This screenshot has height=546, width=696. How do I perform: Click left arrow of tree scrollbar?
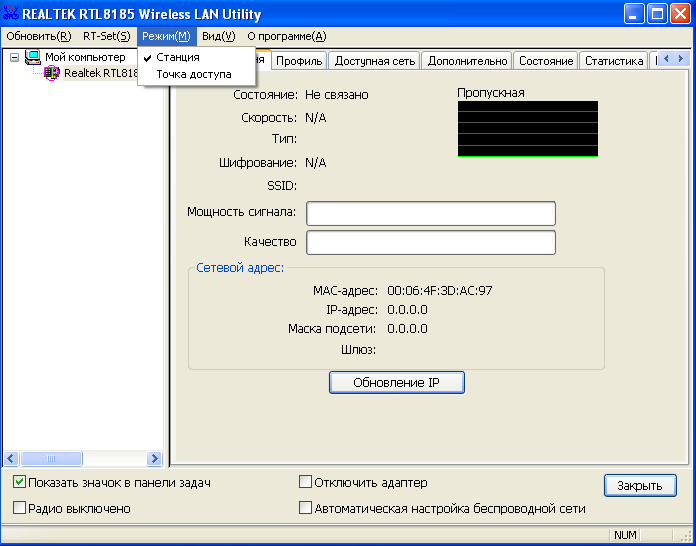tap(11, 459)
